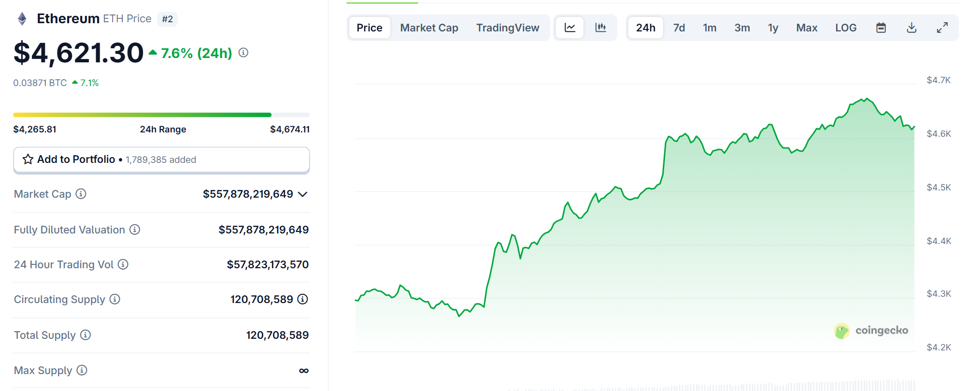Click the $4.2K axis label

[938, 347]
